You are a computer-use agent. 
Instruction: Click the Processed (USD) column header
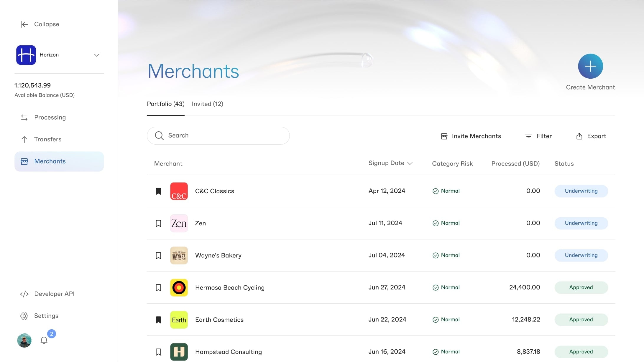[x=515, y=164]
